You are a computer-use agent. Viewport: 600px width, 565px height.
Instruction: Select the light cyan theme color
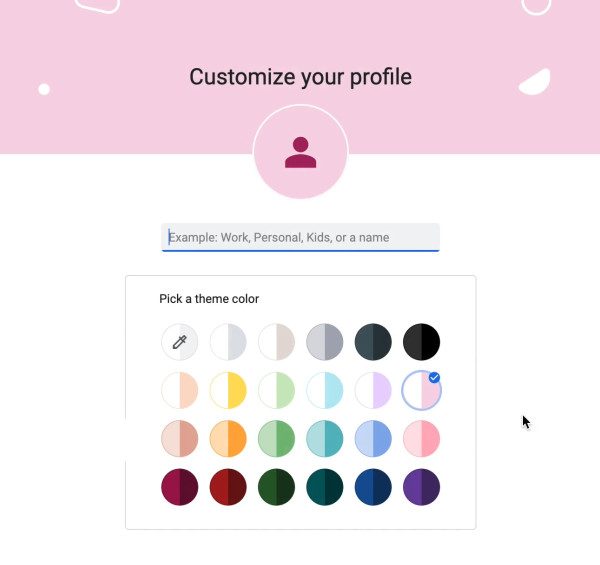tap(325, 390)
